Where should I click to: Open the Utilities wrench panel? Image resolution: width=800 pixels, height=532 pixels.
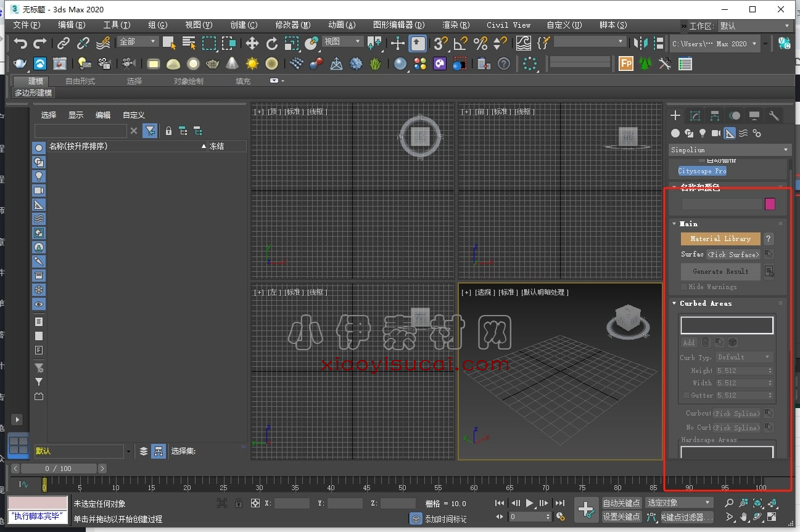point(773,116)
